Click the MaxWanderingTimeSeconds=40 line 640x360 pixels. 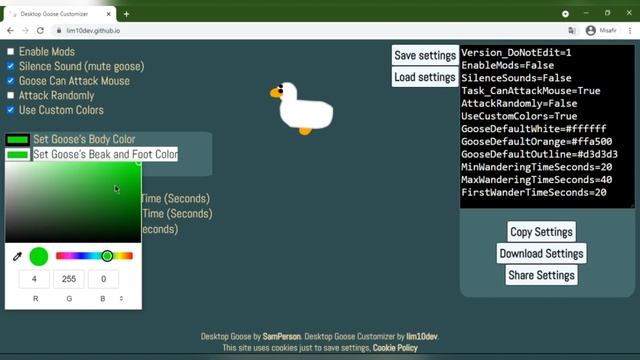537,180
